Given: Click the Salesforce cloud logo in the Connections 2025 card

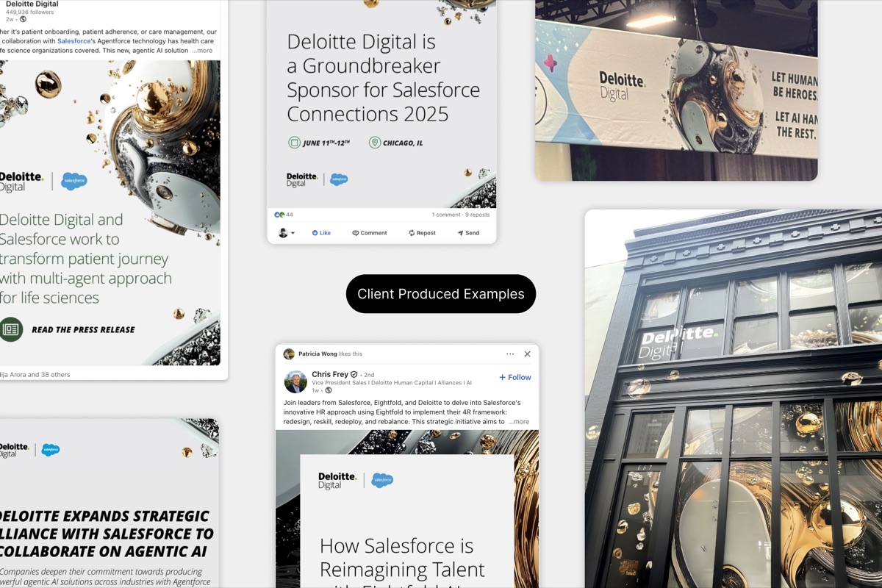Looking at the screenshot, I should [339, 179].
